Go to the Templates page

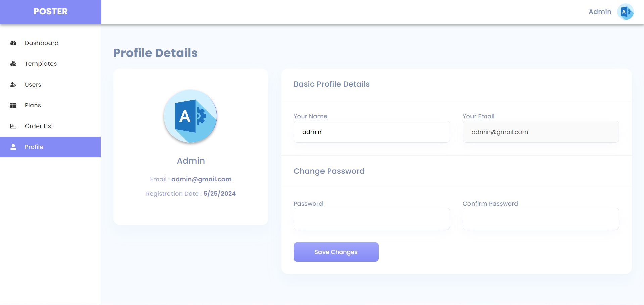pyautogui.click(x=41, y=64)
